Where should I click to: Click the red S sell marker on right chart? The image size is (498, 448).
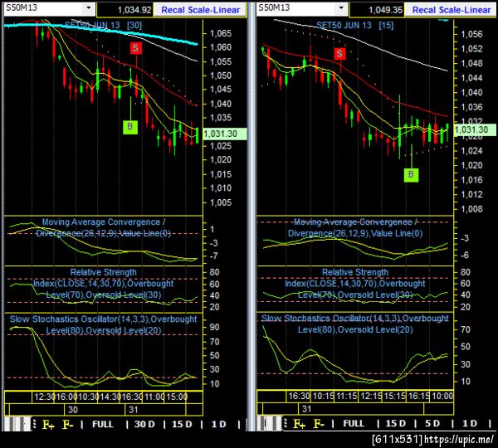[339, 53]
